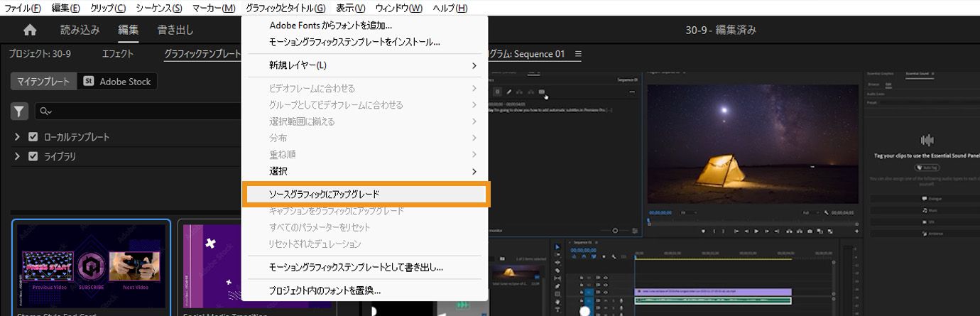Image resolution: width=980 pixels, height=316 pixels.
Task: Choose プロジェクト内のフォントを置換 menu item
Action: [364, 290]
